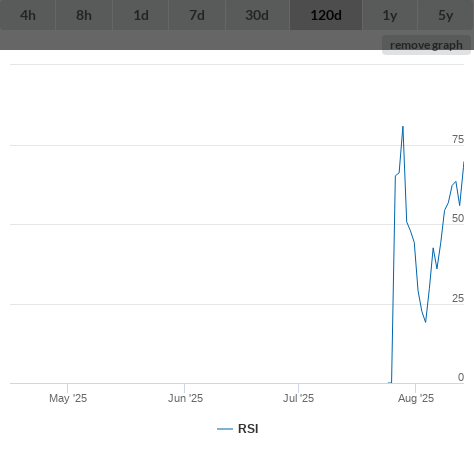
Task: Click the May '25 axis label
Action: pos(68,398)
